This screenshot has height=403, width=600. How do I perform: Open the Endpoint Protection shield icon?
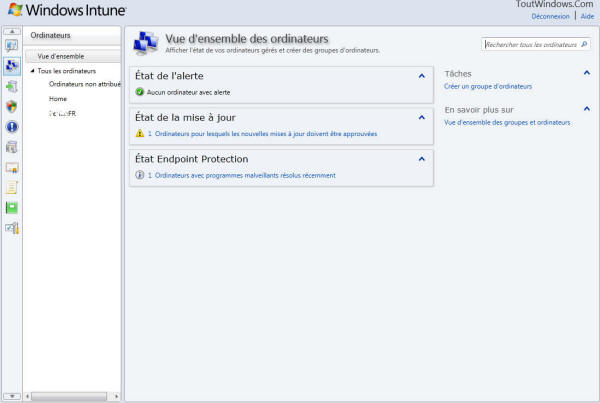[11, 107]
